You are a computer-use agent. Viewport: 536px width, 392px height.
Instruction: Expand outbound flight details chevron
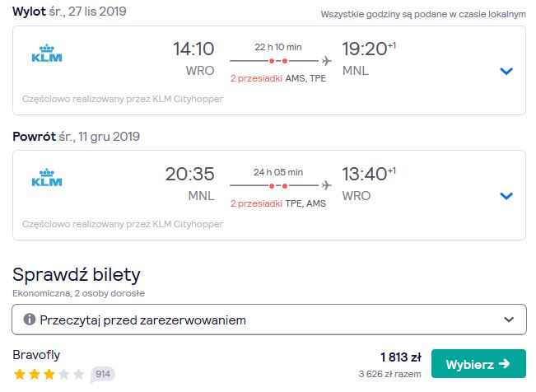[x=506, y=71]
